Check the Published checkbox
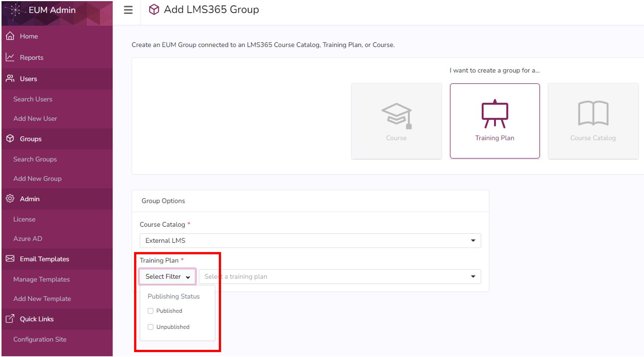644x357 pixels. 151,311
